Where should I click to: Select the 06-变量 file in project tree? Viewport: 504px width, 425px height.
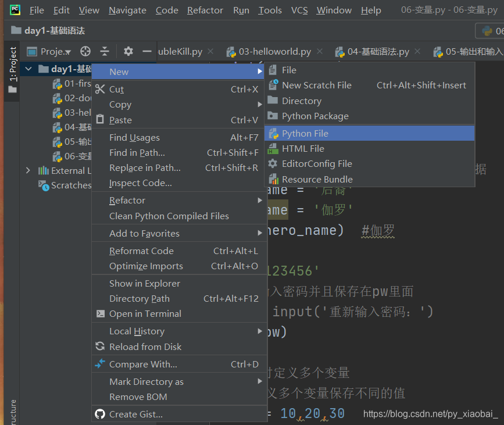pyautogui.click(x=72, y=156)
